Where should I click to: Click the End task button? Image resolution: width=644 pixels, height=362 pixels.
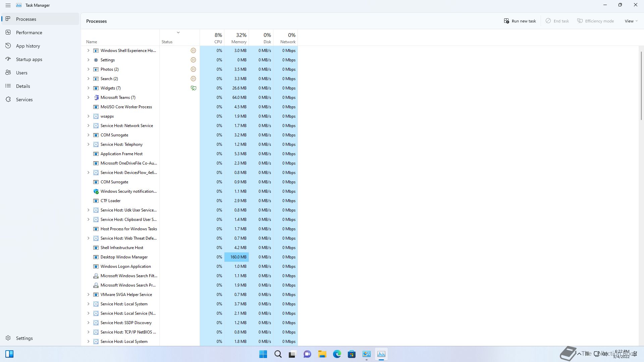click(557, 21)
